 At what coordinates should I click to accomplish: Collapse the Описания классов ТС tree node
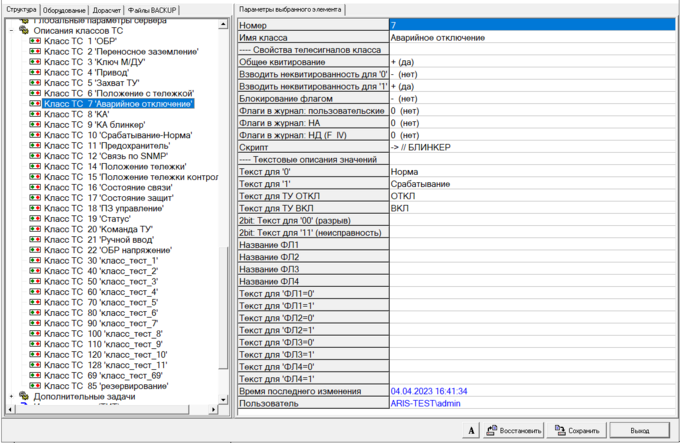click(x=10, y=30)
